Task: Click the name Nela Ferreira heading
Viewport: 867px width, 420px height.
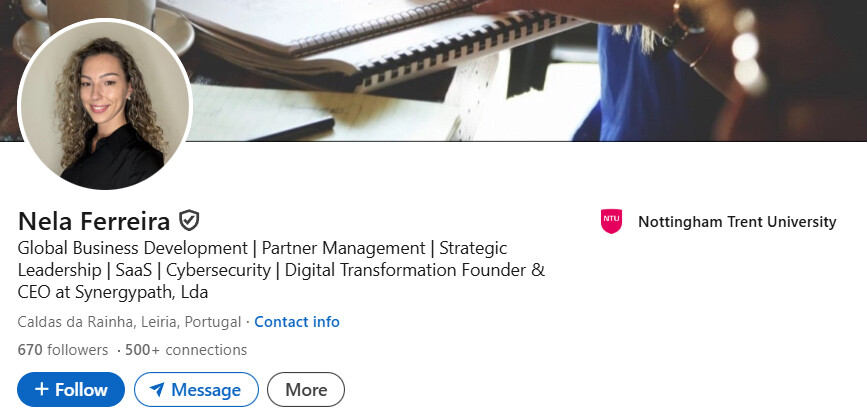Action: click(95, 221)
